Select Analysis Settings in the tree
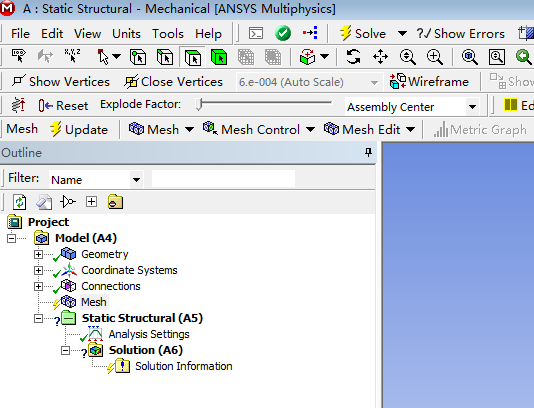The image size is (534, 408). pyautogui.click(x=149, y=334)
